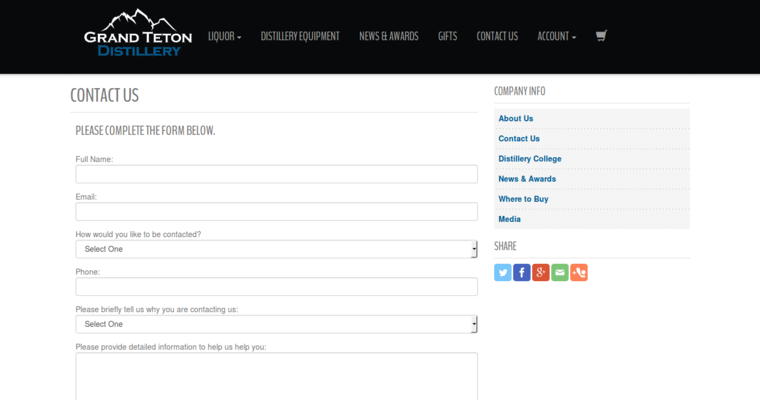Viewport: 760px width, 400px height.
Task: Click the Grand Teton Distillery logo
Action: 138,33
